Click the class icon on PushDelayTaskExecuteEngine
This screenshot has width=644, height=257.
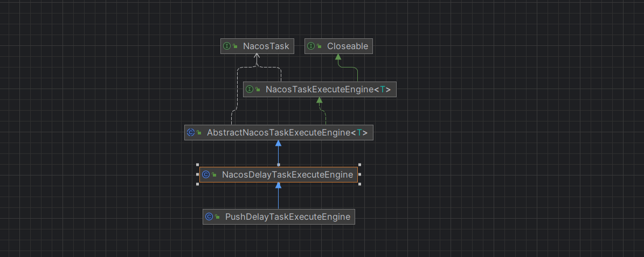209,217
